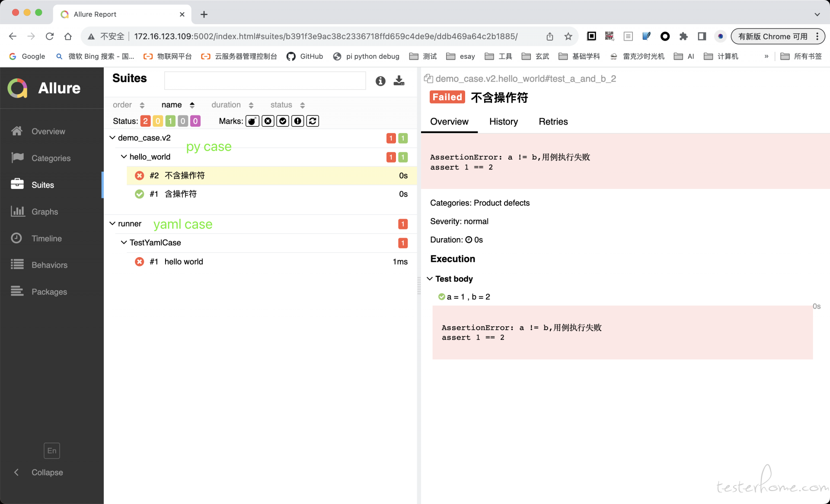
Task: Toggle the failed status filter showing 2
Action: point(146,121)
